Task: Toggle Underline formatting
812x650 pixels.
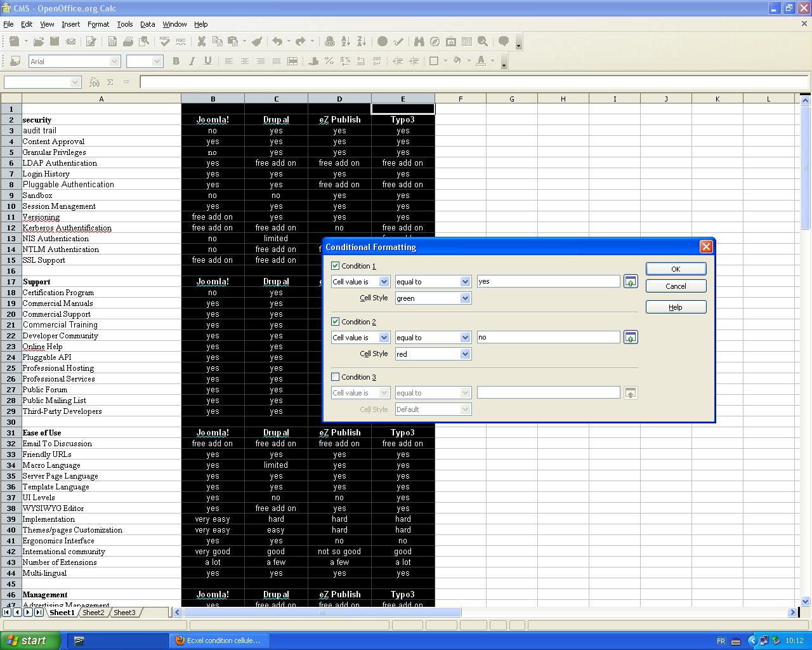Action: (x=207, y=61)
